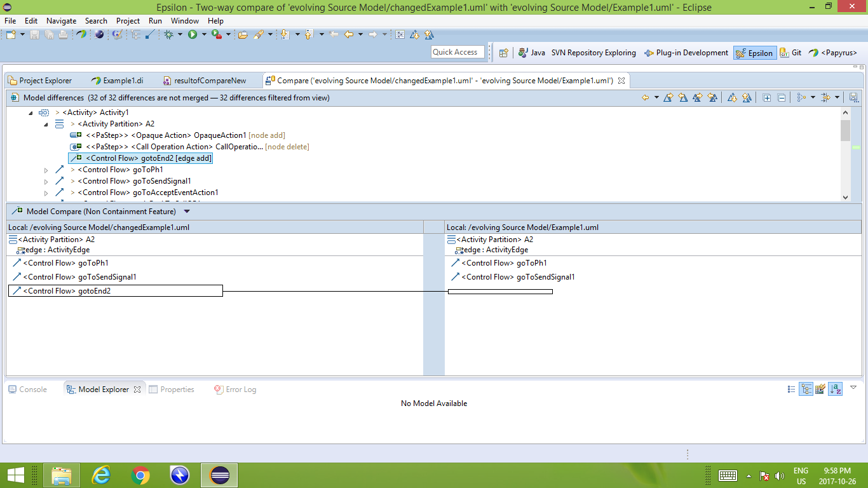Click Accept single change icon
This screenshot has height=488, width=868.
pos(668,98)
